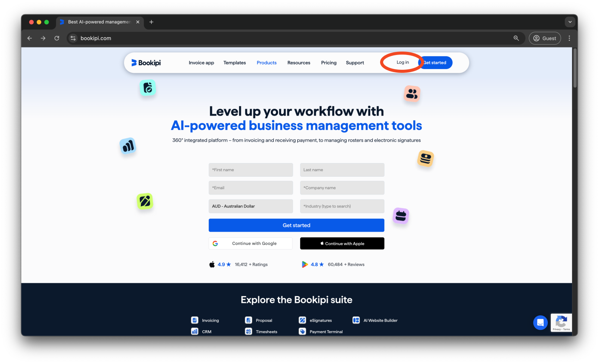Image resolution: width=599 pixels, height=364 pixels.
Task: Open the Guest profile menu
Action: point(545,38)
